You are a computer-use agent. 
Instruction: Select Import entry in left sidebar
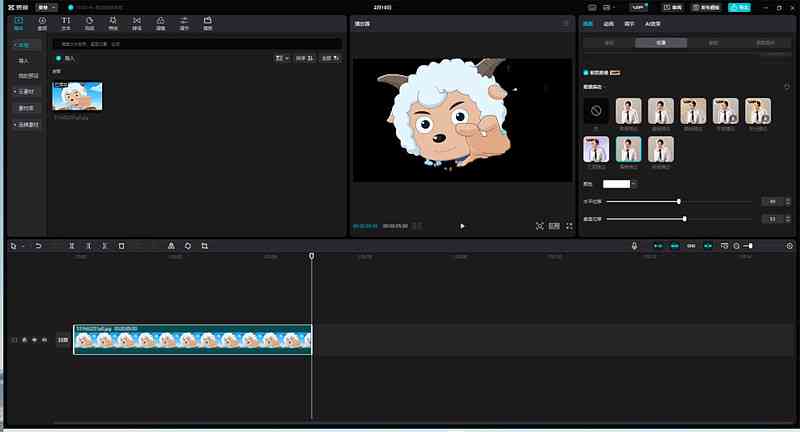23,60
